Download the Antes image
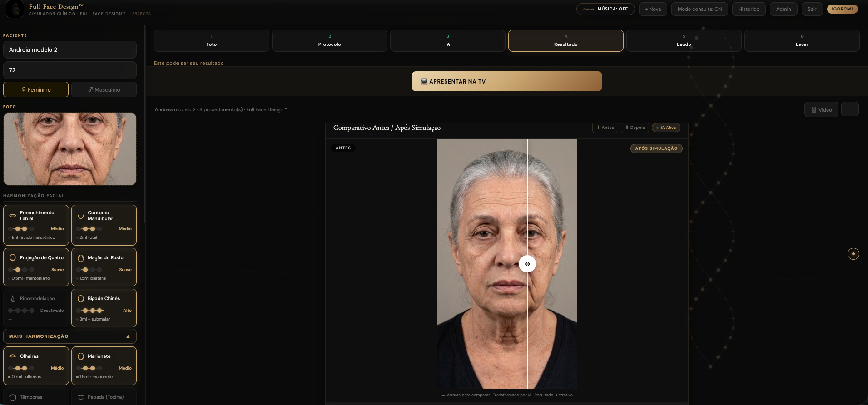 [x=605, y=128]
